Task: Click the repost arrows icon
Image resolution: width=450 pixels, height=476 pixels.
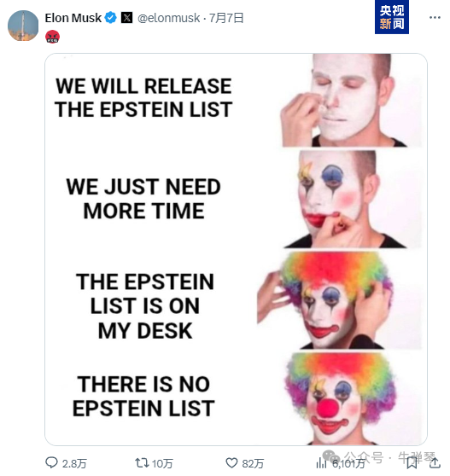Action: click(x=142, y=462)
